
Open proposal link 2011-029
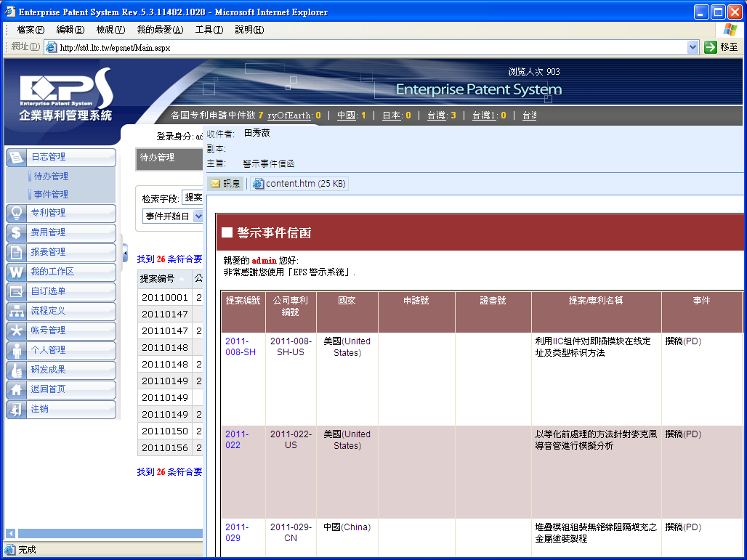pos(237,532)
